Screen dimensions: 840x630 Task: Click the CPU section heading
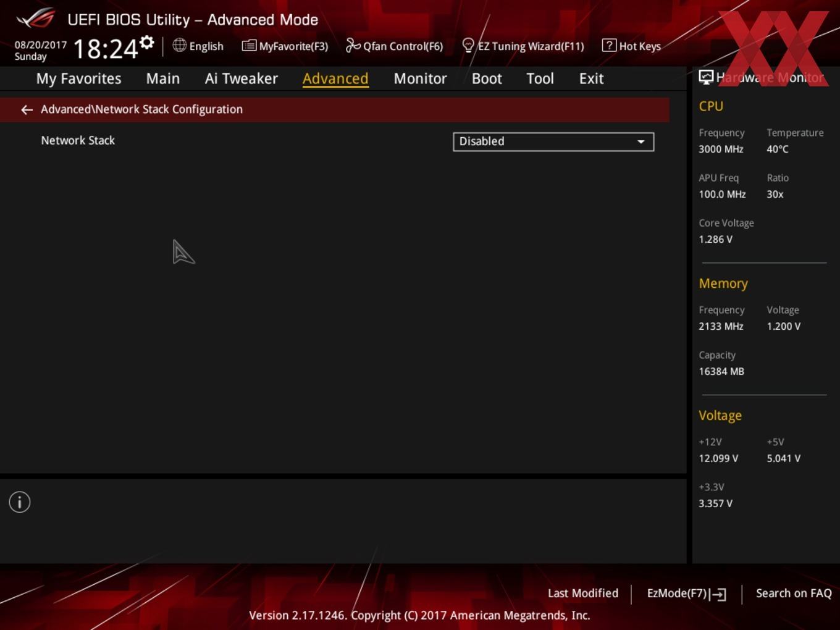pos(711,106)
